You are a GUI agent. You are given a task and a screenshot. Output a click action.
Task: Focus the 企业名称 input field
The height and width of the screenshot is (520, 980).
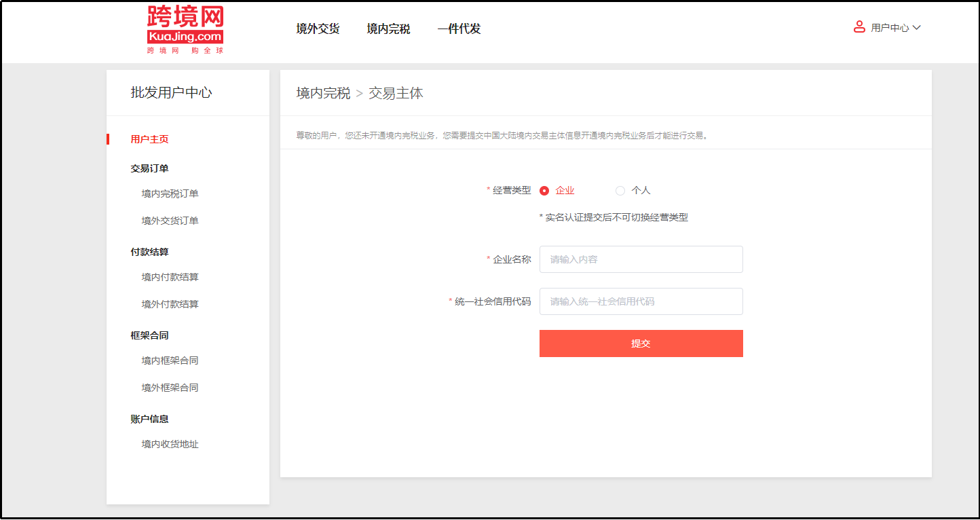tap(641, 259)
